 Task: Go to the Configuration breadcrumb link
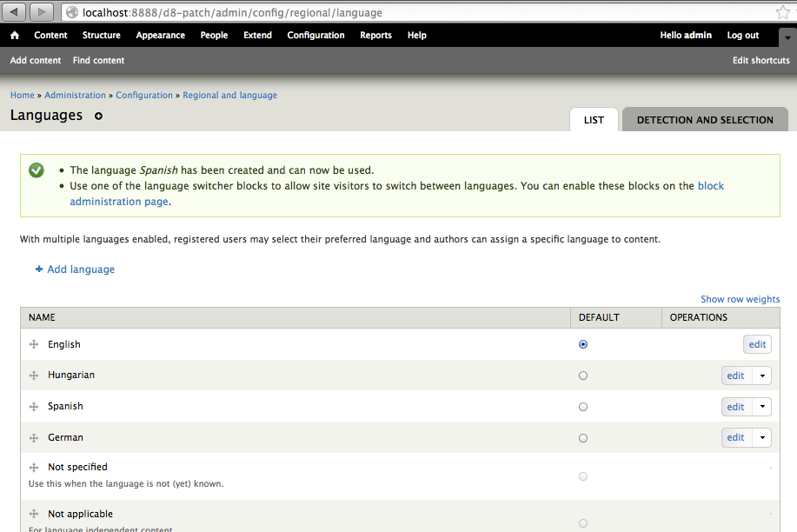[144, 95]
